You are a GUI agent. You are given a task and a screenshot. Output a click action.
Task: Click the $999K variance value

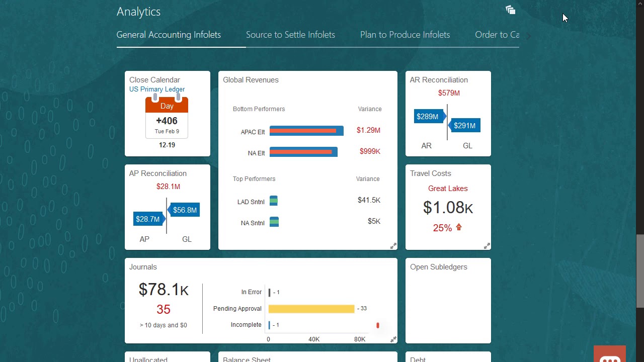click(370, 151)
